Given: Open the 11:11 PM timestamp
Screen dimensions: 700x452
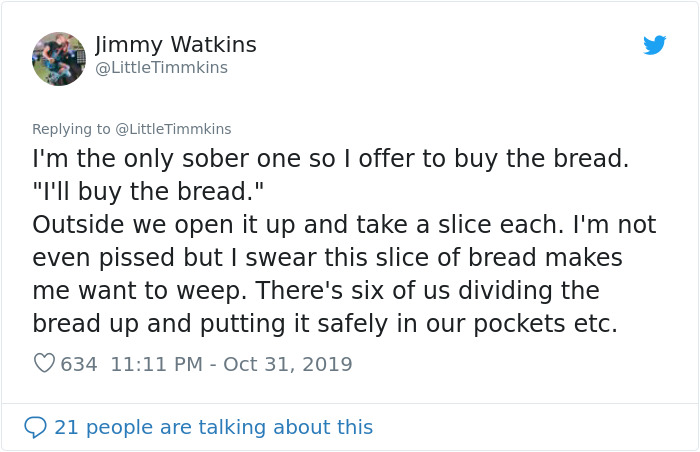Looking at the screenshot, I should click(x=156, y=364).
